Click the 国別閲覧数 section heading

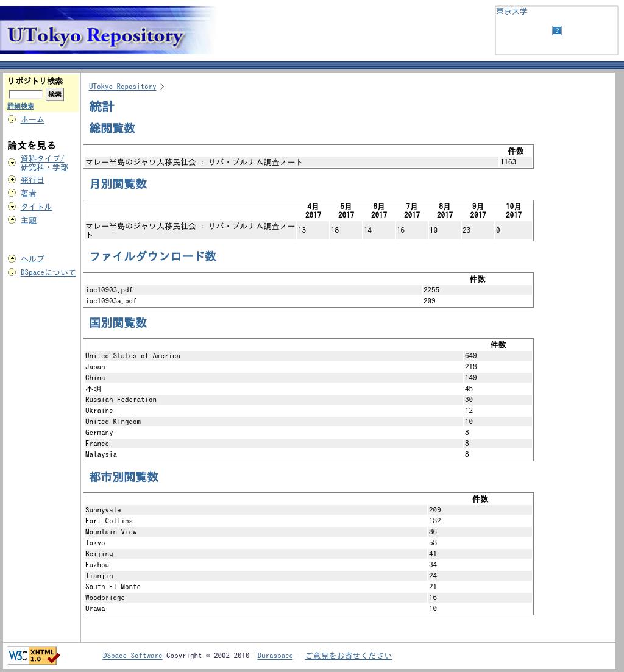[x=118, y=323]
